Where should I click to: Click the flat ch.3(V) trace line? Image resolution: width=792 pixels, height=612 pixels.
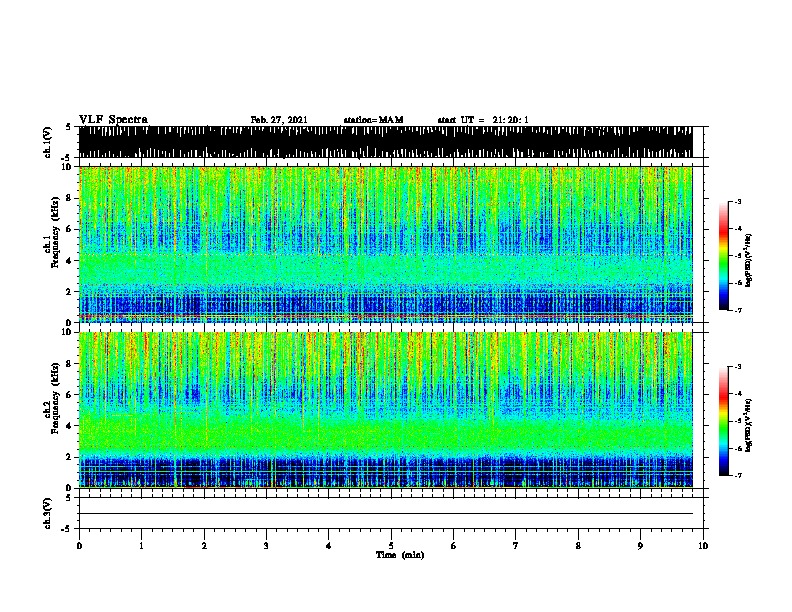[386, 514]
